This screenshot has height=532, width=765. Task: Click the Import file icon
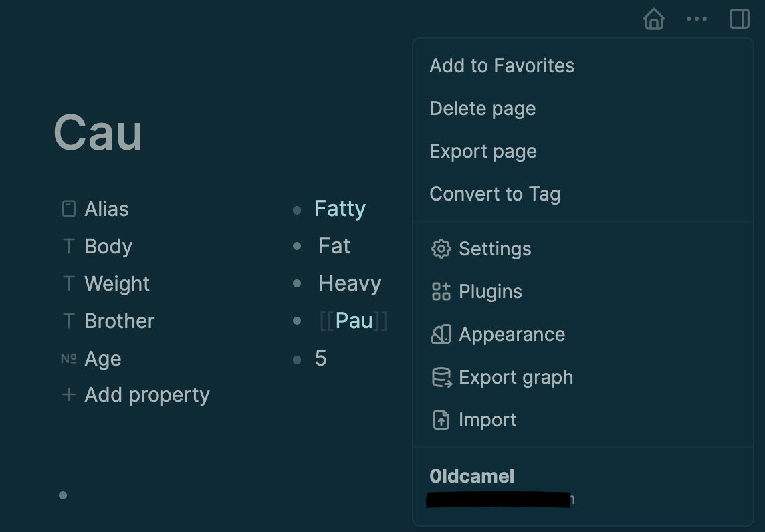(x=441, y=420)
